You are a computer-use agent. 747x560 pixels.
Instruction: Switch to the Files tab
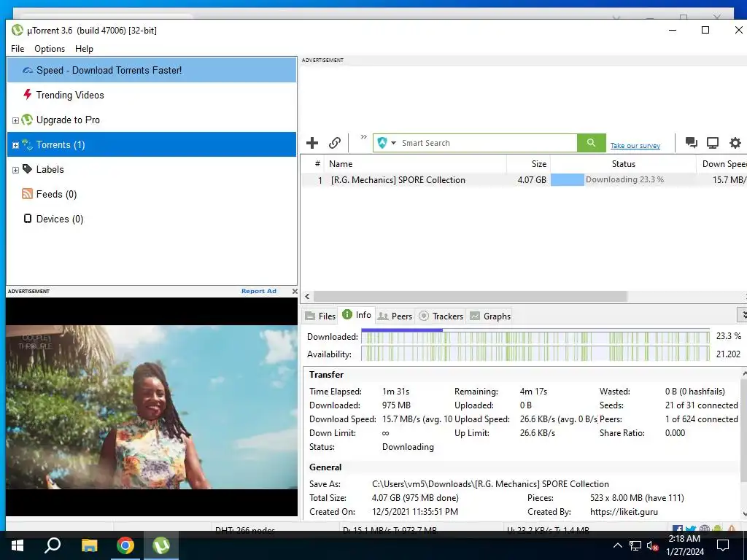[320, 316]
